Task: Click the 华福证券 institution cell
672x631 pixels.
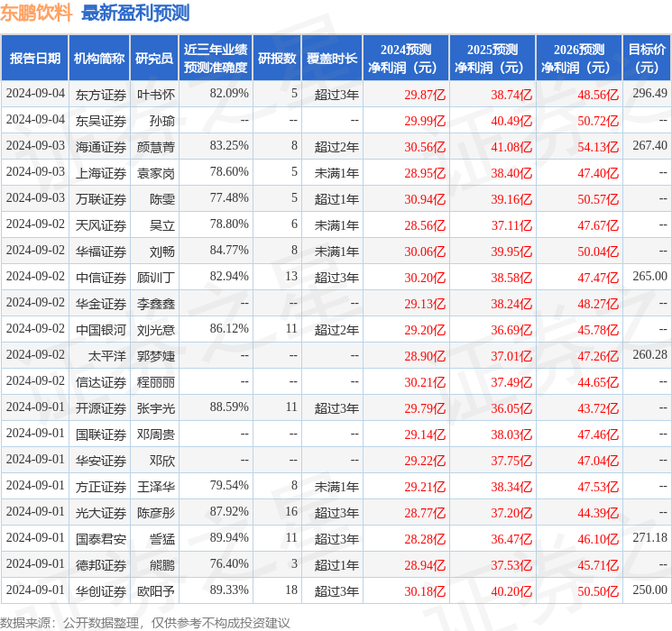Action: click(x=101, y=251)
